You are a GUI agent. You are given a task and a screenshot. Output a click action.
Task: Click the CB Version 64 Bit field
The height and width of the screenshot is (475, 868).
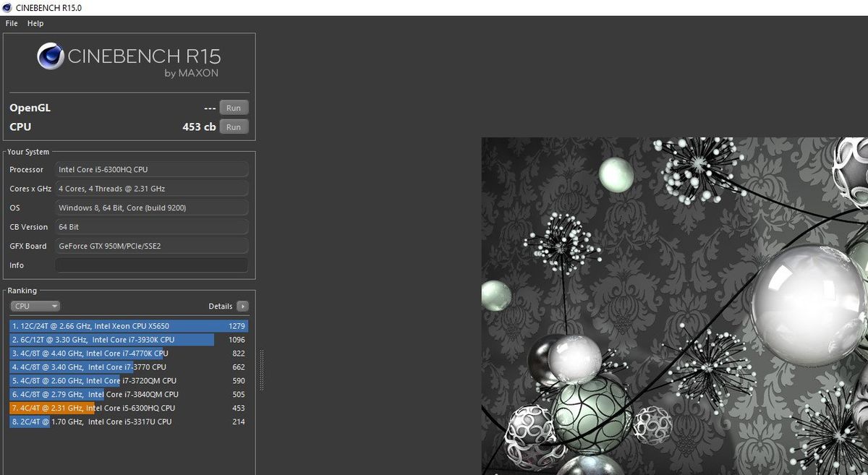(152, 227)
